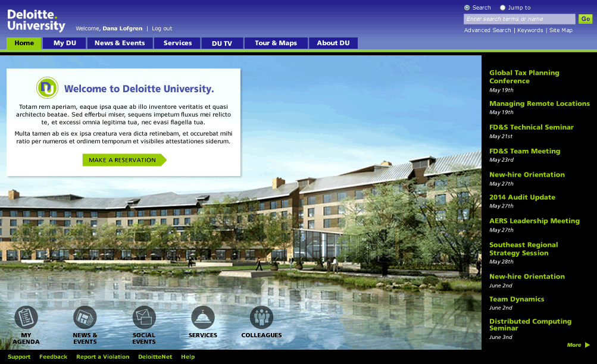Open the Distributed Computing Seminar event
The height and width of the screenshot is (364, 597).
click(x=530, y=325)
